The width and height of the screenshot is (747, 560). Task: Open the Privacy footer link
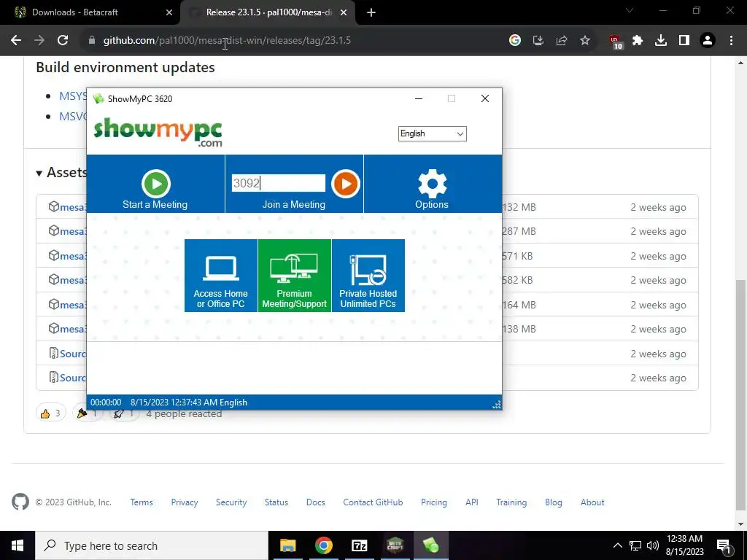pyautogui.click(x=185, y=502)
